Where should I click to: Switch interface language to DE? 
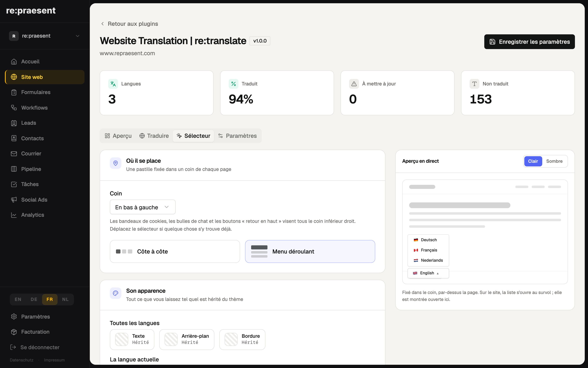click(x=34, y=299)
